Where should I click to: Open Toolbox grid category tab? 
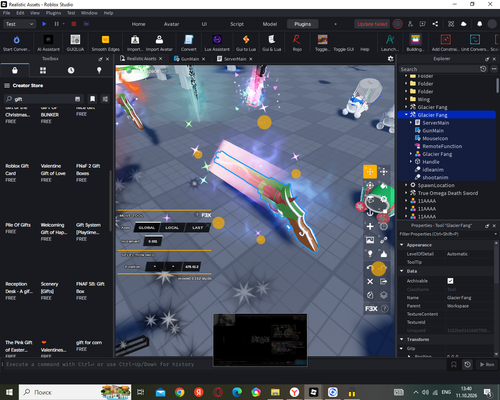pyautogui.click(x=43, y=70)
